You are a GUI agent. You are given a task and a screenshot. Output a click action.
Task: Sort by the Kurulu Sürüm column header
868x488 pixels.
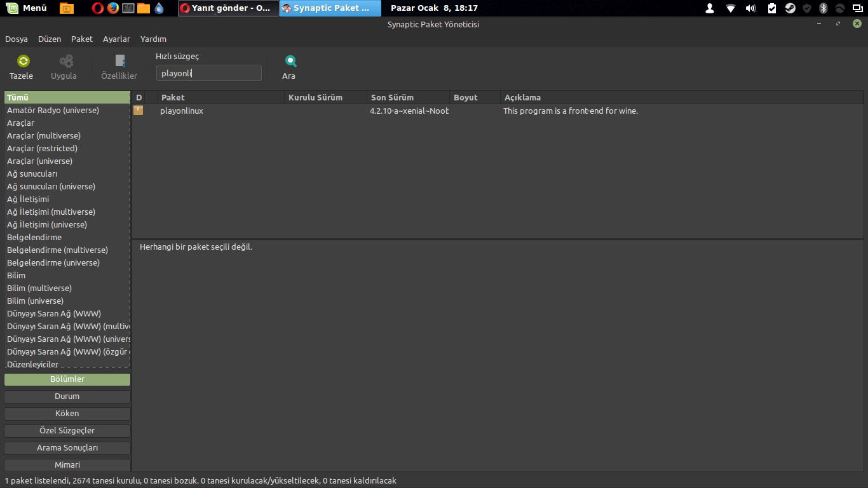(x=325, y=97)
